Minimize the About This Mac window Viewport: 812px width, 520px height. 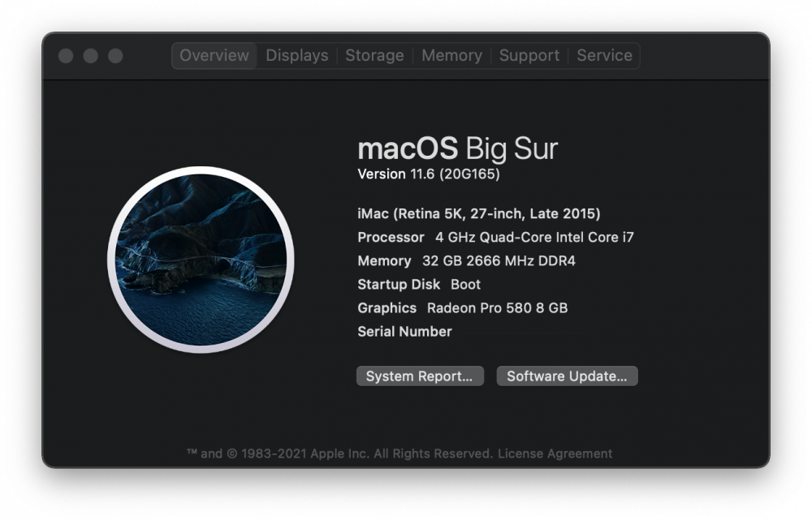pyautogui.click(x=91, y=56)
